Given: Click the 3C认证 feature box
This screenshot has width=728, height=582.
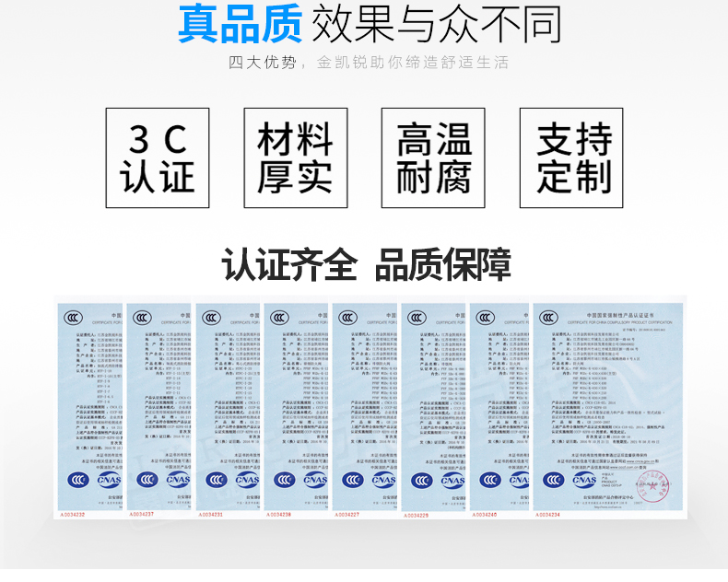Looking at the screenshot, I should point(157,157).
